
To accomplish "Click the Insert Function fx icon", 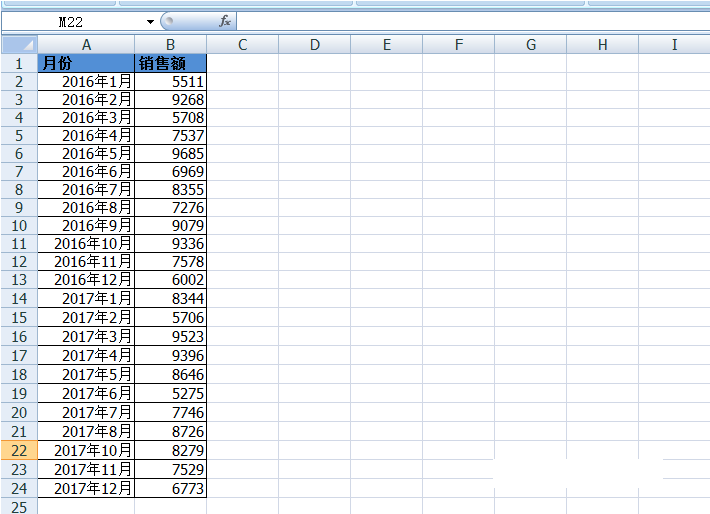I will [x=225, y=21].
